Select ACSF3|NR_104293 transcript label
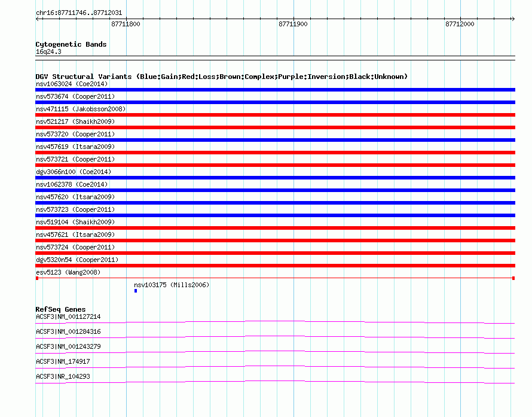 pyautogui.click(x=63, y=376)
